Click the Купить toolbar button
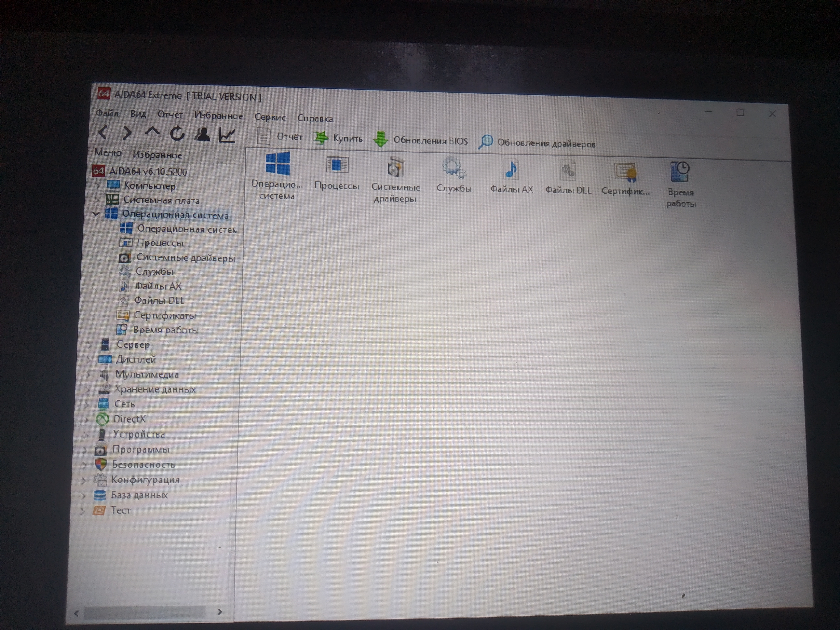Image resolution: width=840 pixels, height=630 pixels. tap(338, 138)
